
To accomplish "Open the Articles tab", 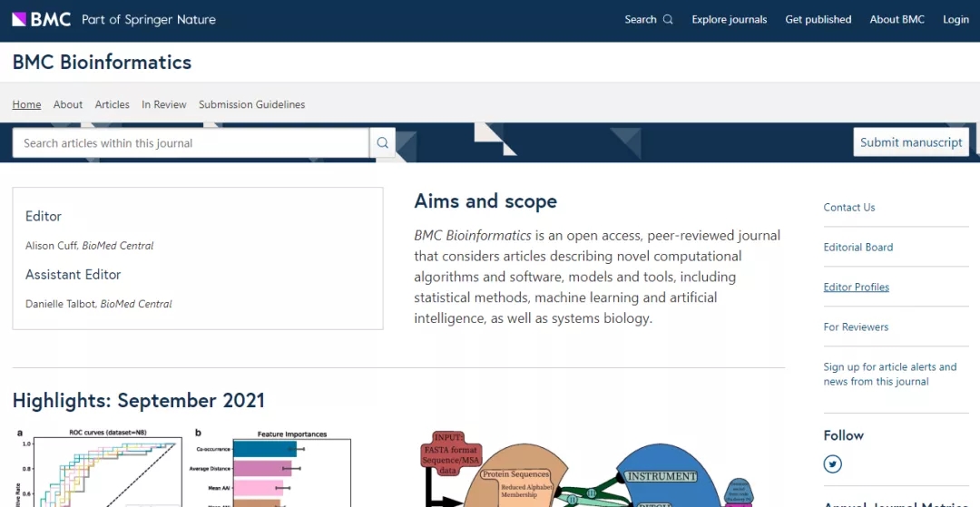I will pyautogui.click(x=113, y=104).
